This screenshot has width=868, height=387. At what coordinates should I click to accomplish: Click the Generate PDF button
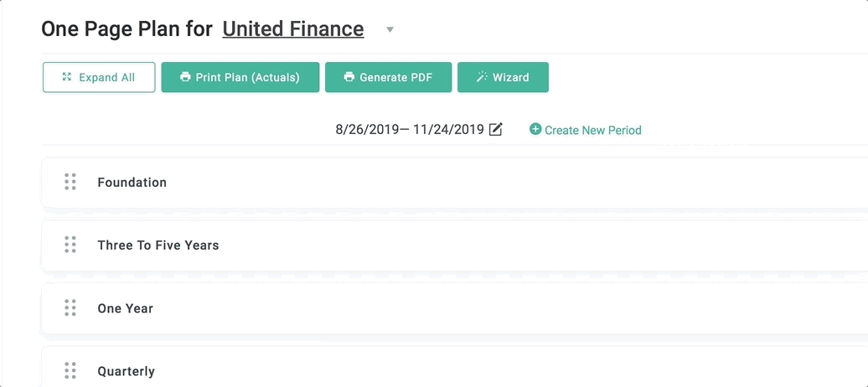tap(388, 77)
